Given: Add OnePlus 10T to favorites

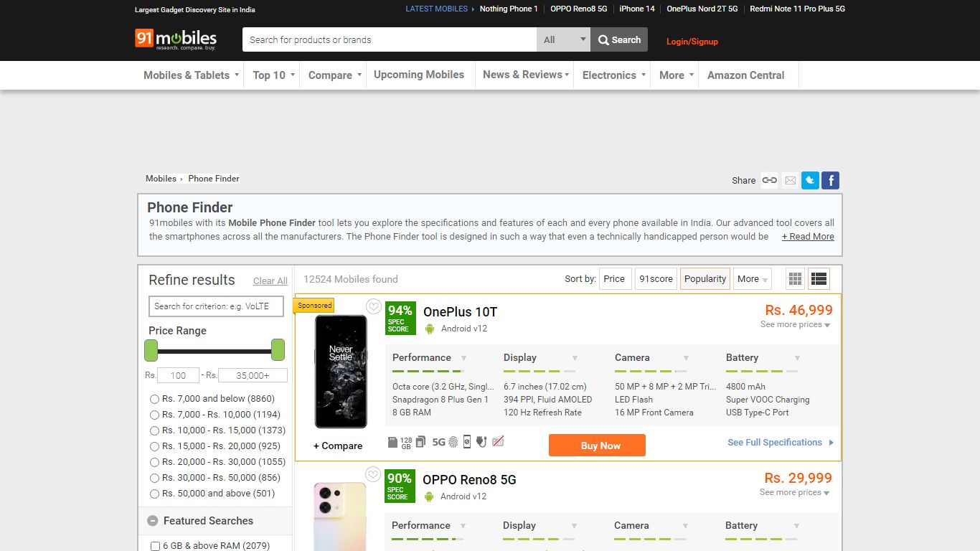Looking at the screenshot, I should (373, 306).
